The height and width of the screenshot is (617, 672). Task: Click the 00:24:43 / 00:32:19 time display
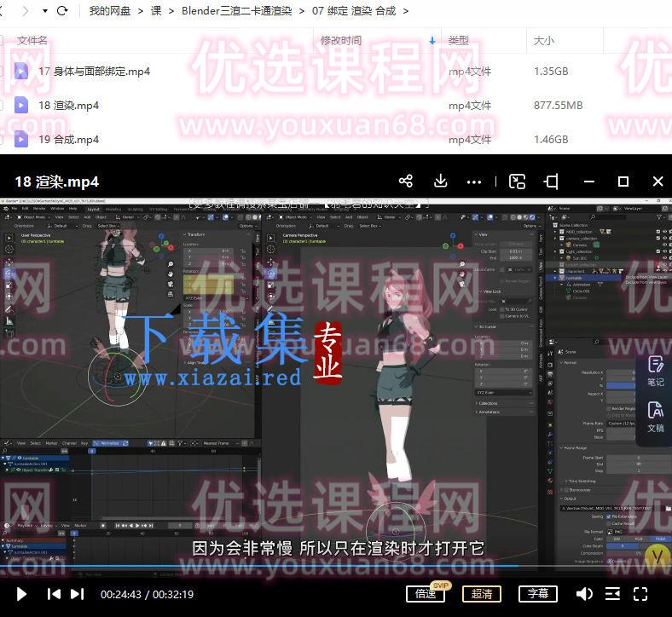click(147, 594)
